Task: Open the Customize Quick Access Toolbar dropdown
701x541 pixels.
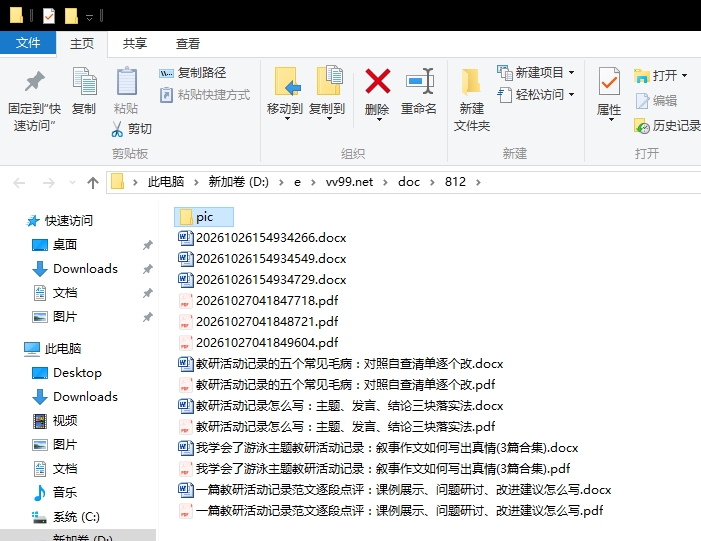Action: 89,18
